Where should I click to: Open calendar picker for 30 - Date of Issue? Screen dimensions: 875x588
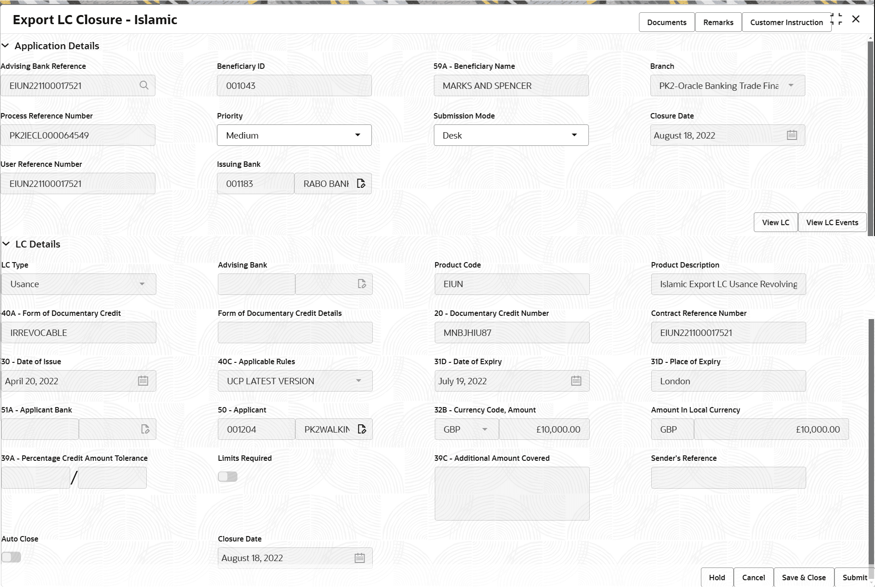(x=143, y=381)
